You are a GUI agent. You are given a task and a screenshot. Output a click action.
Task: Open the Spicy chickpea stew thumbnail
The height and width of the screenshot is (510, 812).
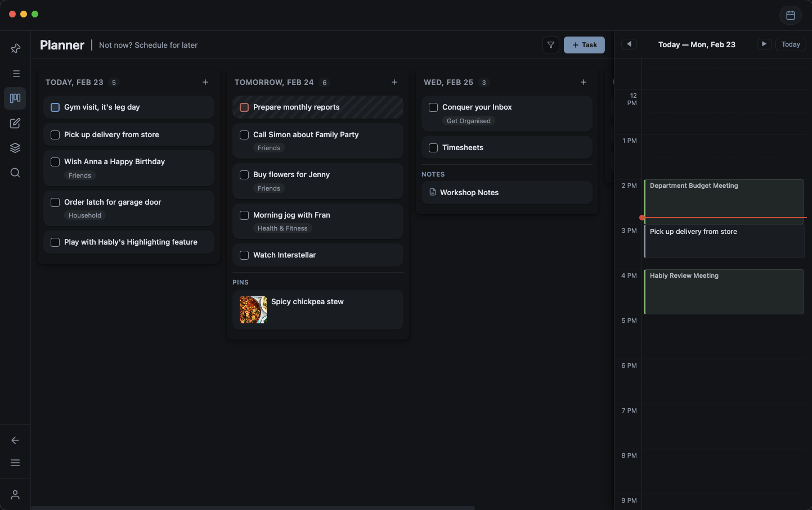pos(253,310)
